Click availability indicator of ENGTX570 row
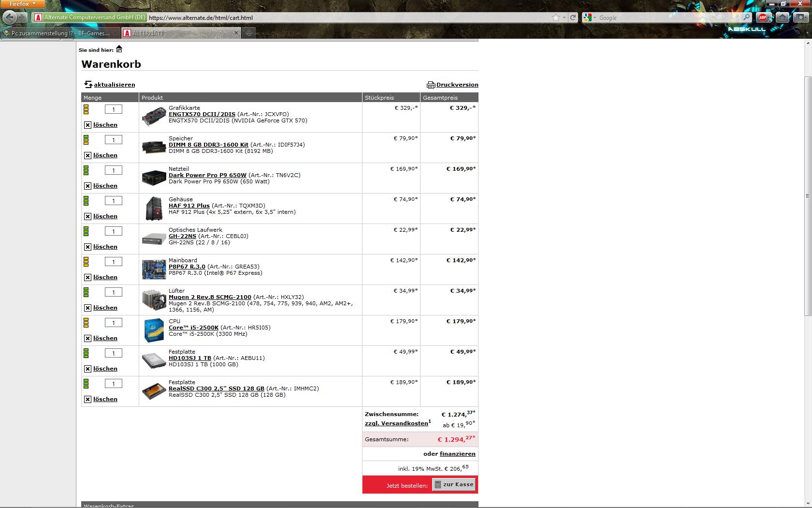Image resolution: width=812 pixels, height=508 pixels. (86, 109)
